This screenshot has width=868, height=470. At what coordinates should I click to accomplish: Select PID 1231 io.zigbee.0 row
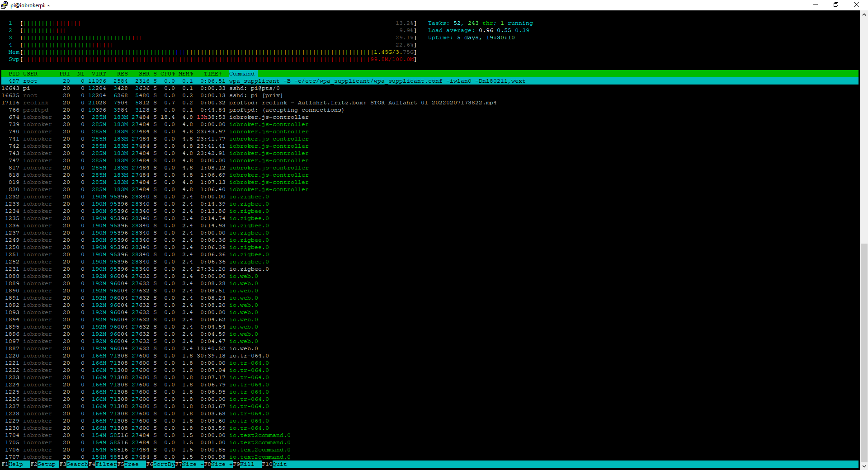[x=429, y=269]
